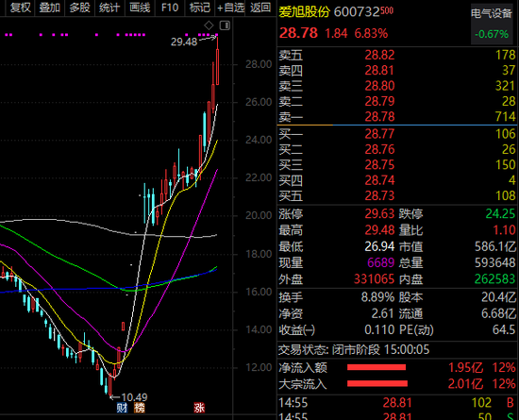
Task: Click the 现量 value 6689
Action: point(381,262)
